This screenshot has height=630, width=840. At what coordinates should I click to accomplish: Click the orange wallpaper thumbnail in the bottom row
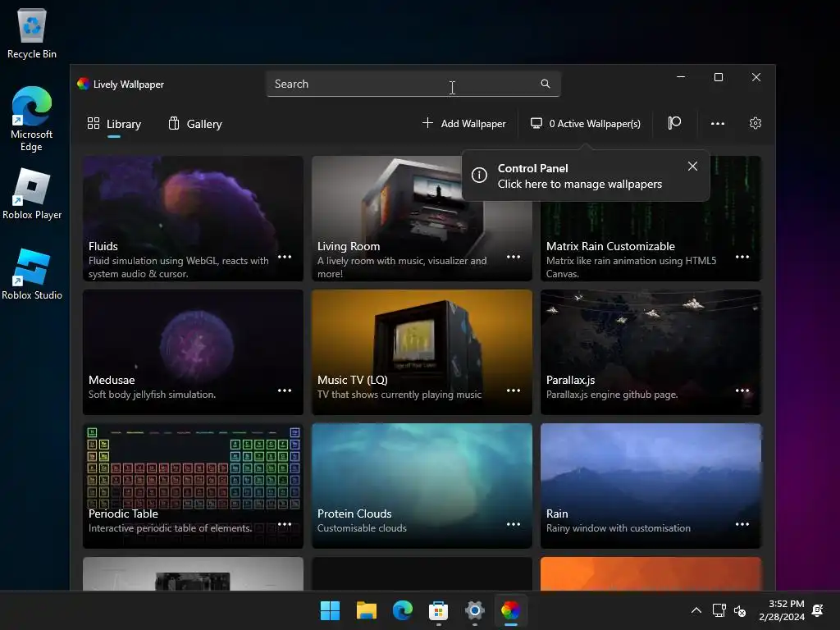click(651, 573)
